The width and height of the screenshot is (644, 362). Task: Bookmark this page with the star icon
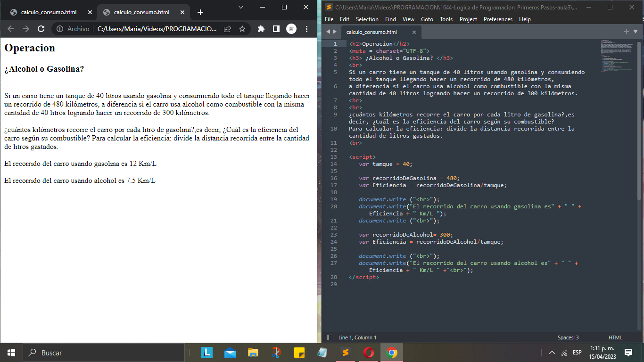(242, 29)
